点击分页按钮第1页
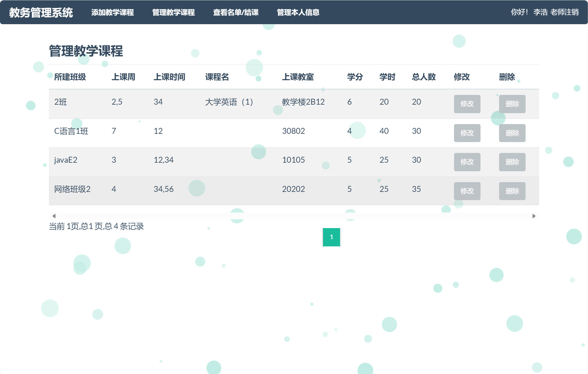The image size is (588, 374). click(332, 237)
